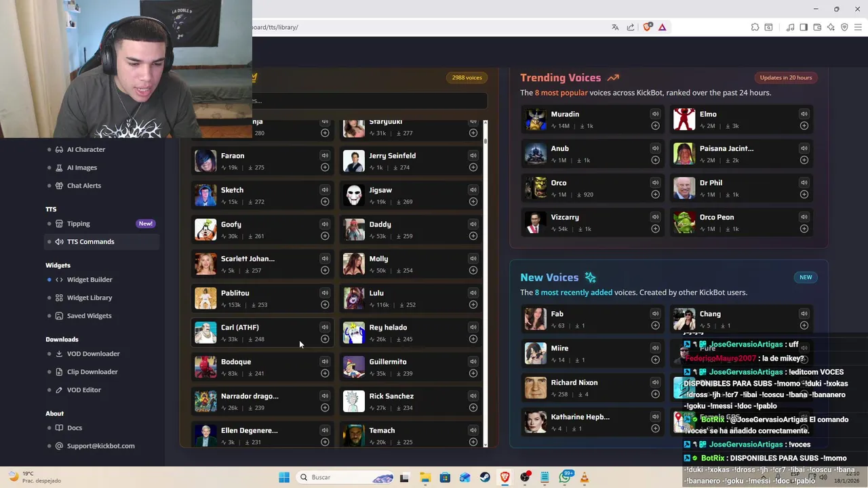This screenshot has height=488, width=868.
Task: Play the Goofy voice preview
Action: [325, 224]
